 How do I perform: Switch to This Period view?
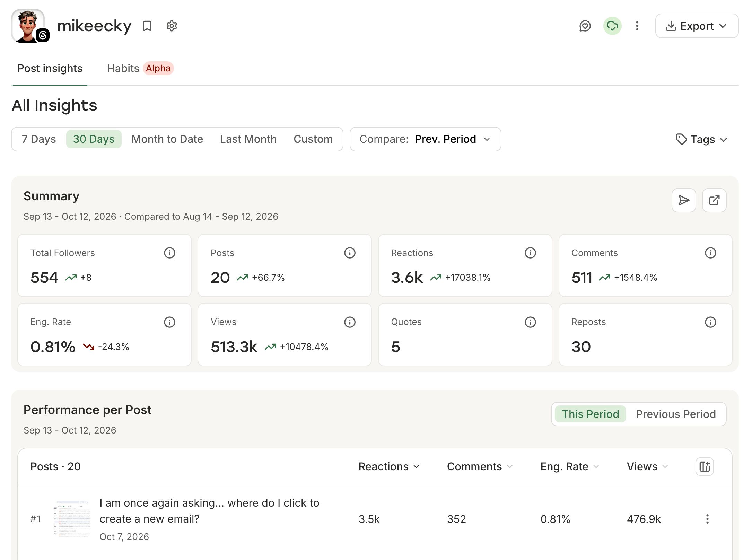click(x=590, y=414)
